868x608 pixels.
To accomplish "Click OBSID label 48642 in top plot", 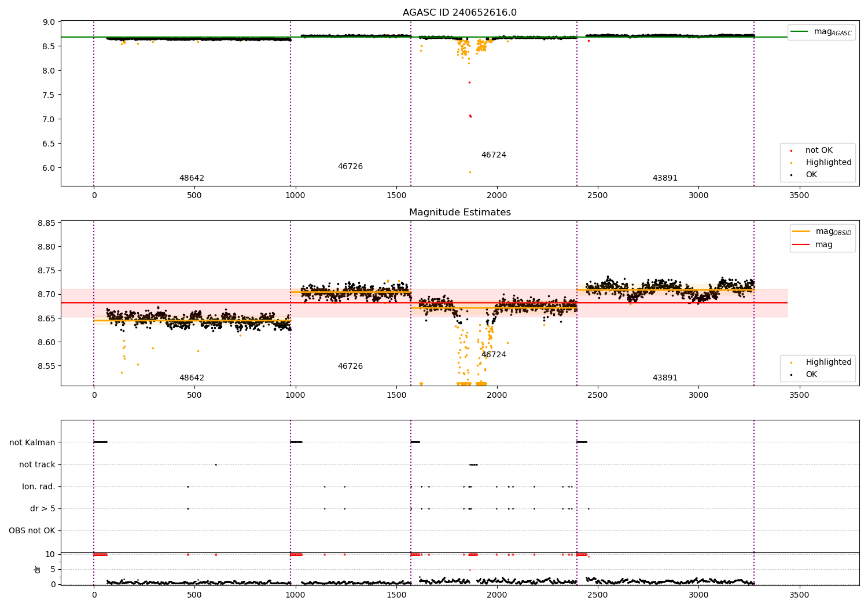I will (x=192, y=178).
